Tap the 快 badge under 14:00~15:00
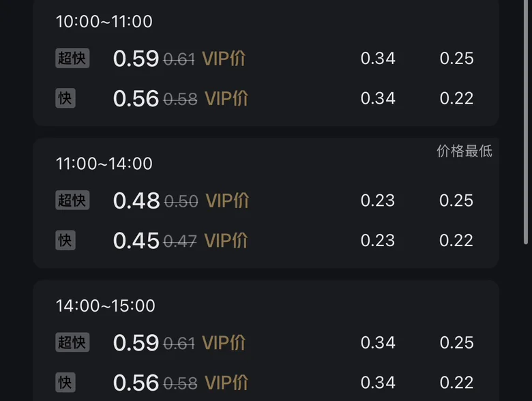Viewport: 532px width, 401px height. pos(65,382)
